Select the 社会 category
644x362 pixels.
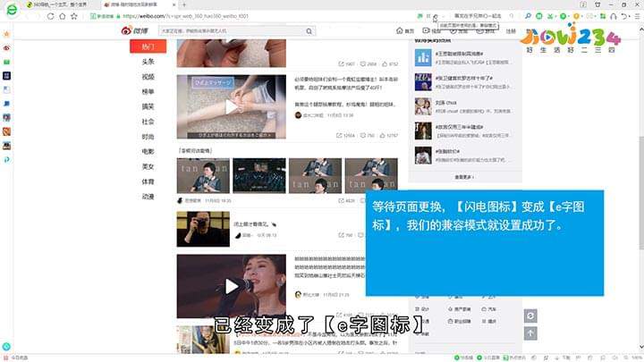148,122
